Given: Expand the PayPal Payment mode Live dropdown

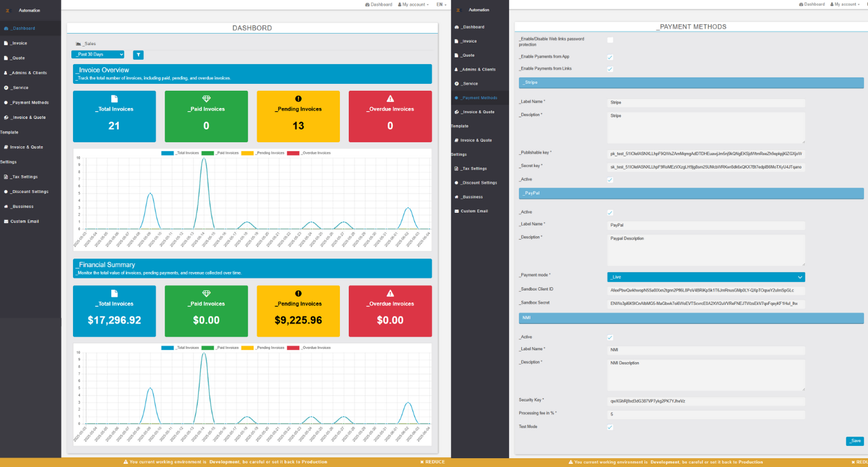Looking at the screenshot, I should pyautogui.click(x=706, y=277).
